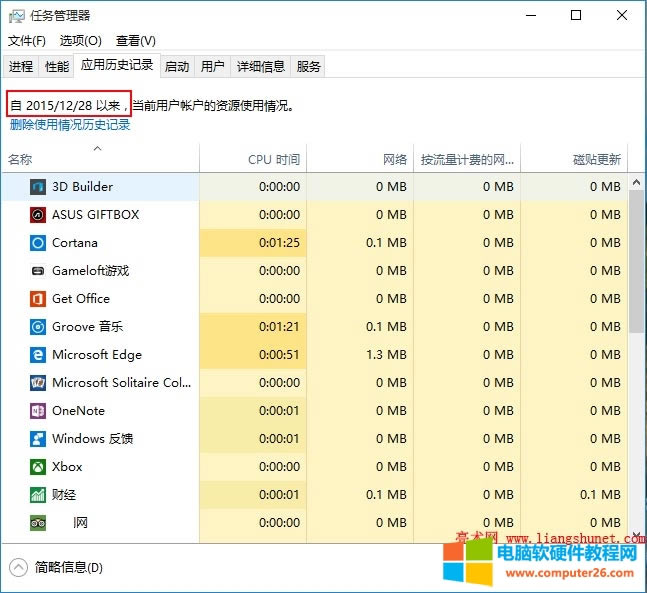Screen dimensions: 647x593
Task: Collapse to 简略信息 with the circle arrow
Action: (18, 567)
